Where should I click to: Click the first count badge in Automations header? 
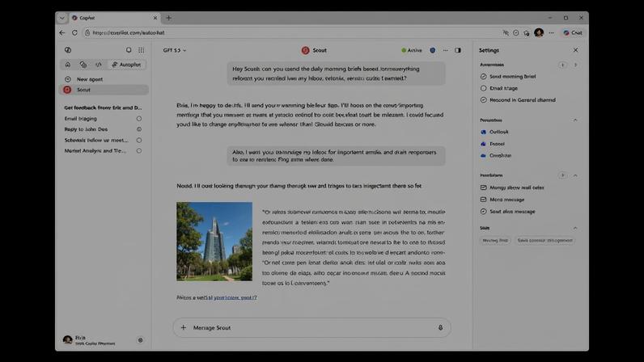(562, 65)
